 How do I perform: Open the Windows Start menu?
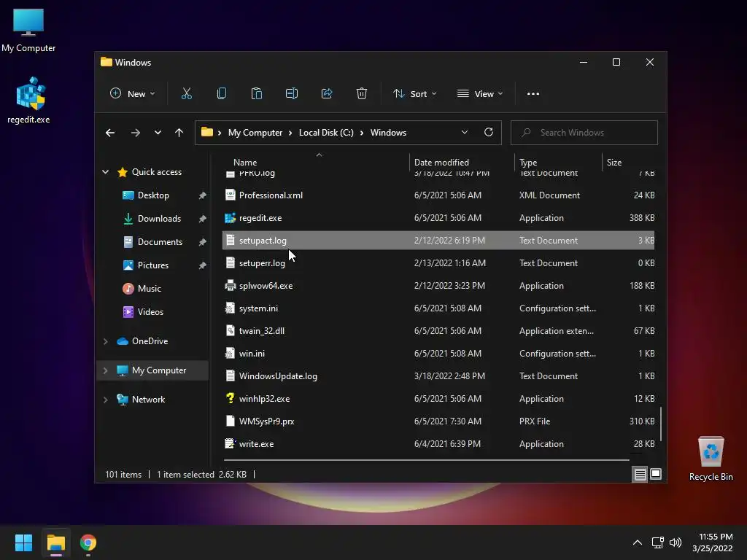[x=23, y=542]
